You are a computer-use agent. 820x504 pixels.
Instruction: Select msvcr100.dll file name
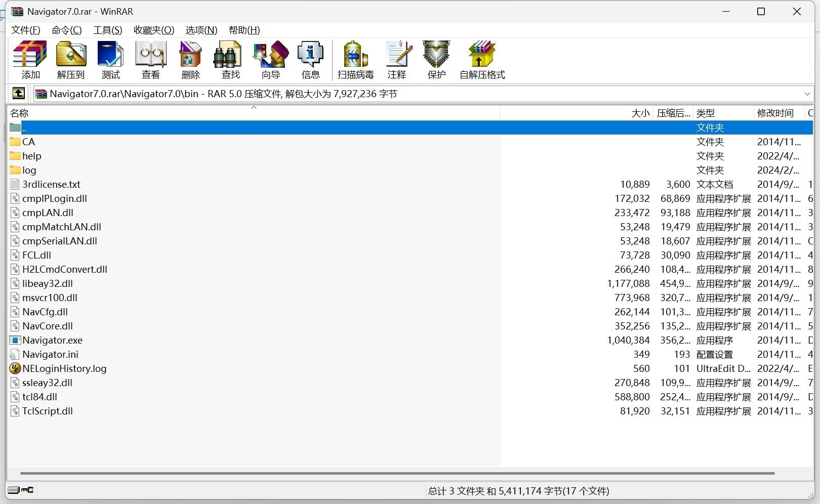point(50,298)
